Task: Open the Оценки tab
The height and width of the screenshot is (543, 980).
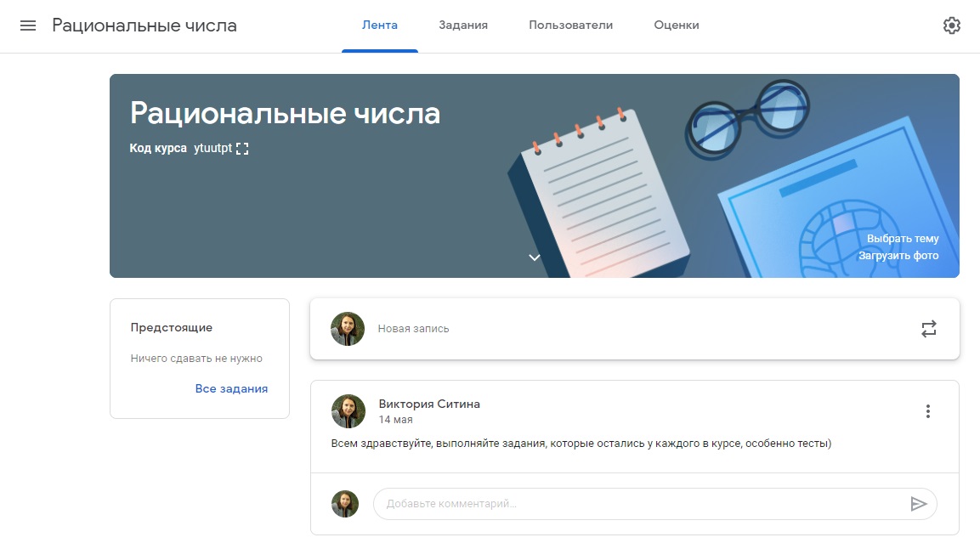Action: [677, 25]
